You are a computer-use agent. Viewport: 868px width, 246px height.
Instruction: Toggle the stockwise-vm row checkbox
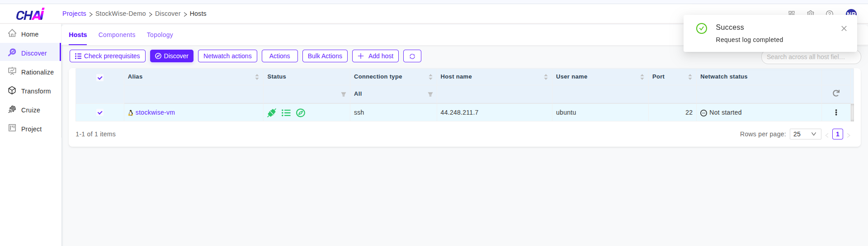pyautogui.click(x=100, y=112)
